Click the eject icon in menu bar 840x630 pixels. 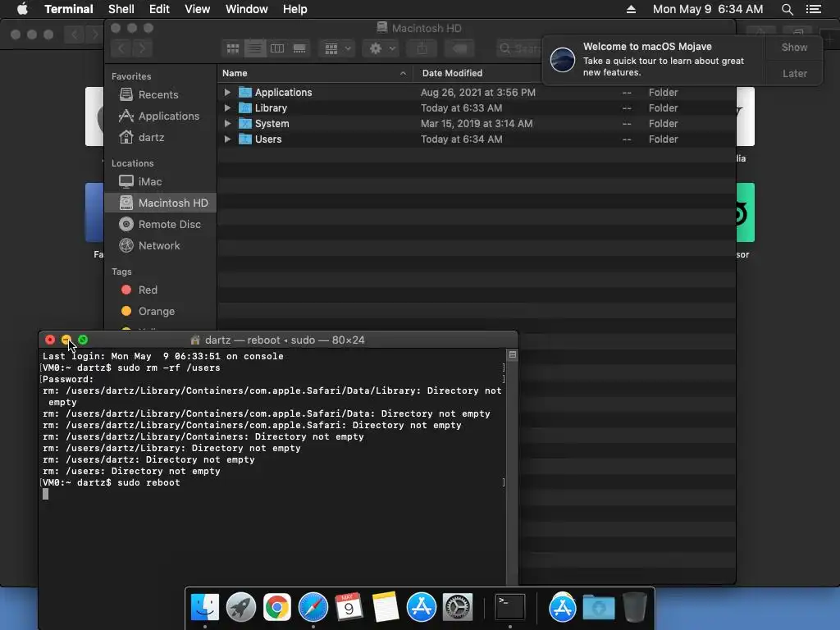point(631,9)
